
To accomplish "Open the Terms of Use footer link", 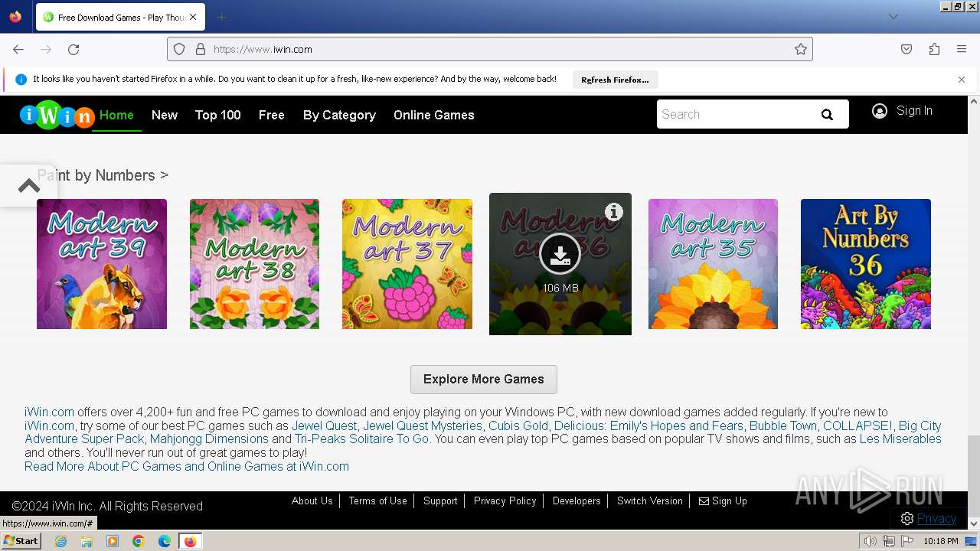I will pos(377,500).
